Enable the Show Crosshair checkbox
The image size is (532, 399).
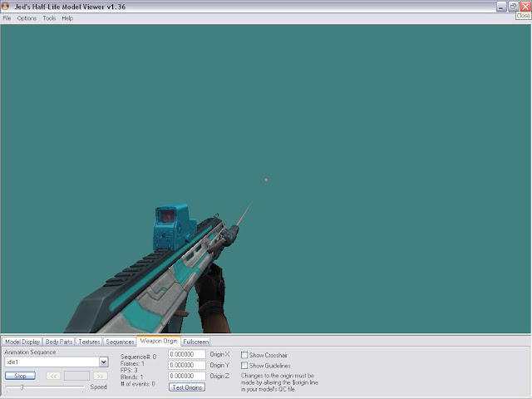click(x=244, y=355)
